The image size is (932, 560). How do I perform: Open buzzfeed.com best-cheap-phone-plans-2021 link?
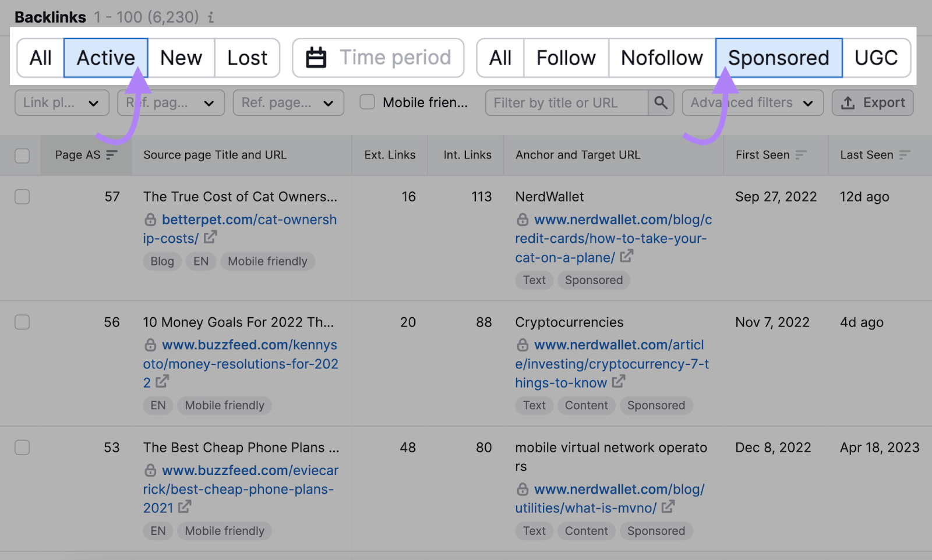pos(241,489)
